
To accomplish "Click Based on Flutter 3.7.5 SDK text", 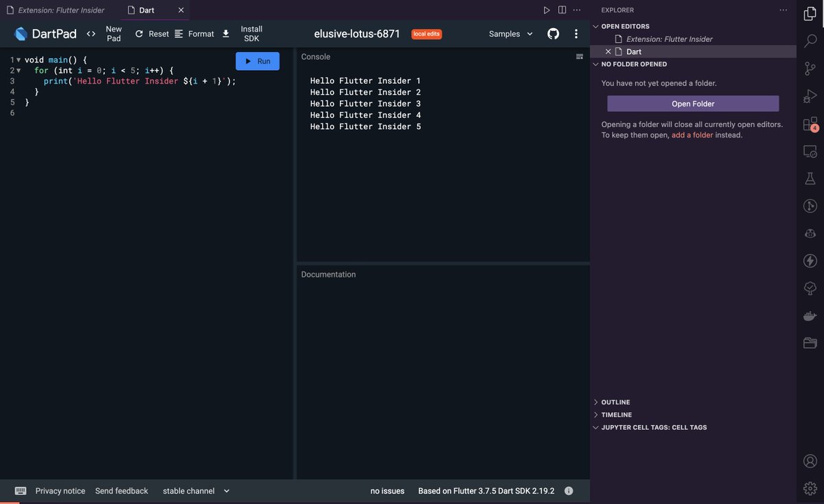I will click(486, 491).
